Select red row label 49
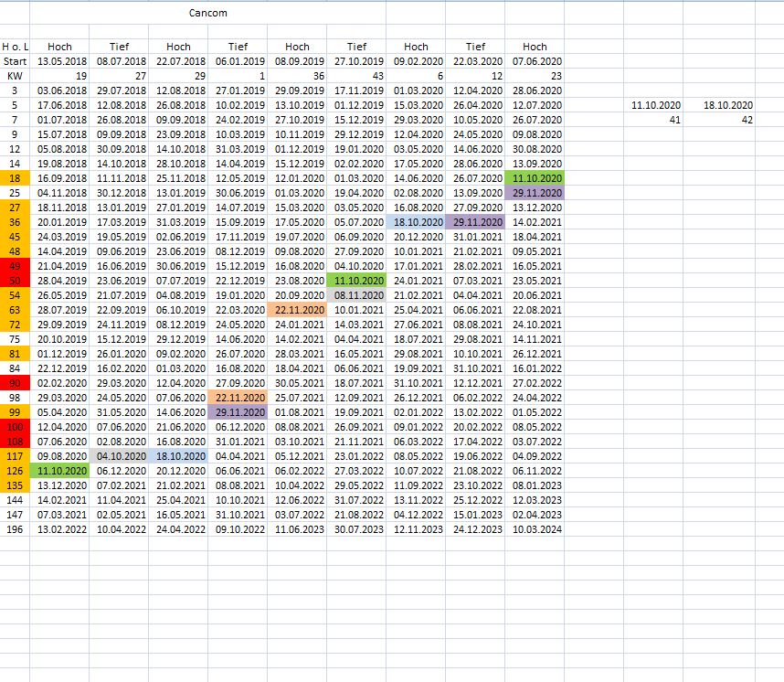Screen dimensions: 784x682 tap(15, 266)
